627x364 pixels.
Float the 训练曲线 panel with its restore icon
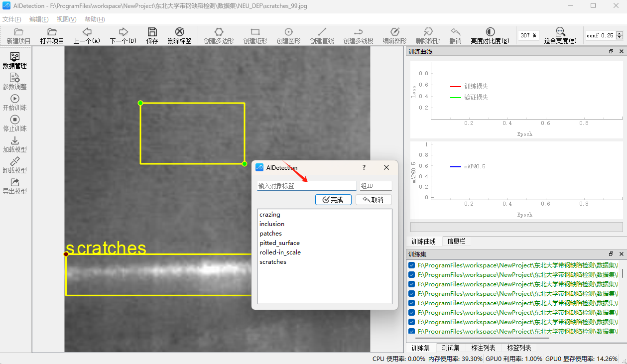pyautogui.click(x=611, y=51)
